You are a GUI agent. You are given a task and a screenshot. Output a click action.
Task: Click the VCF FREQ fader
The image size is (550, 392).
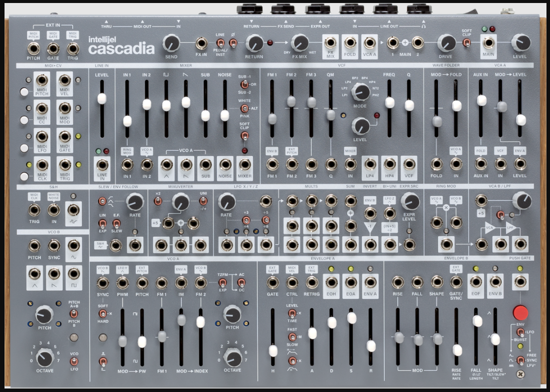[390, 103]
